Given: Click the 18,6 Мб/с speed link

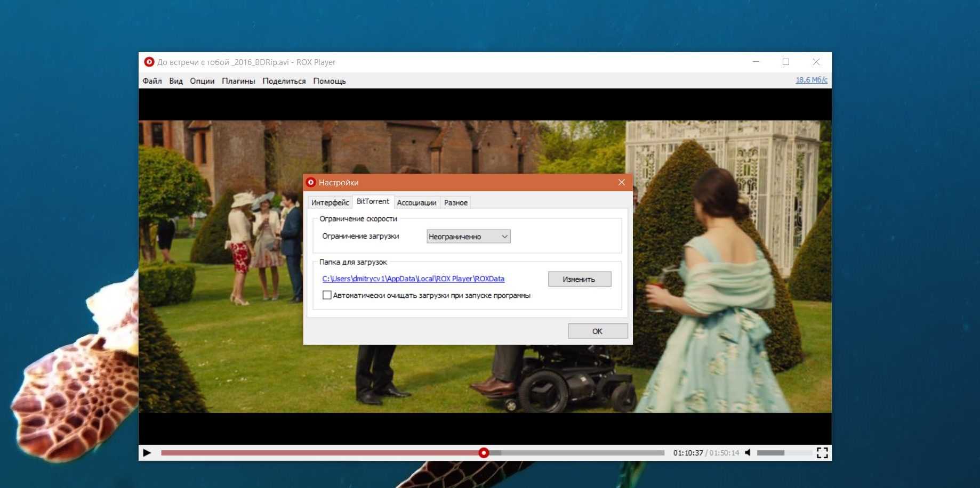Looking at the screenshot, I should [x=811, y=80].
